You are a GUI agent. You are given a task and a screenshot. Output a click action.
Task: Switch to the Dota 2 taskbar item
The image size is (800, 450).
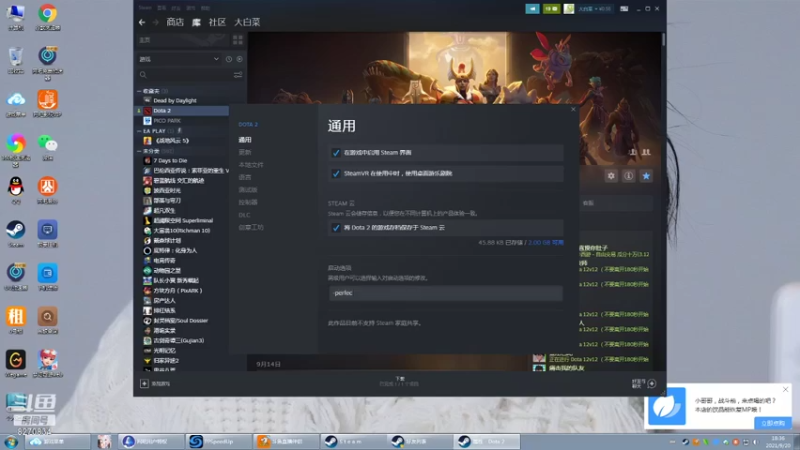coord(487,441)
